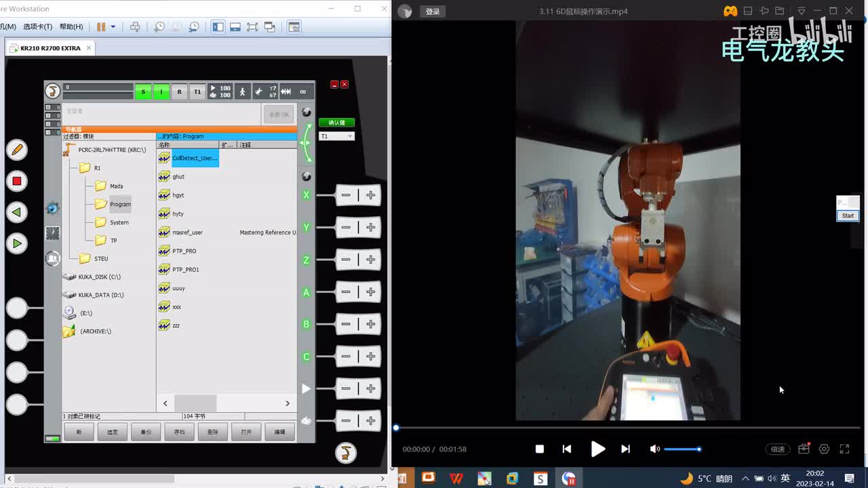Mute the video player speaker icon
Image resolution: width=868 pixels, height=488 pixels.
(x=654, y=449)
